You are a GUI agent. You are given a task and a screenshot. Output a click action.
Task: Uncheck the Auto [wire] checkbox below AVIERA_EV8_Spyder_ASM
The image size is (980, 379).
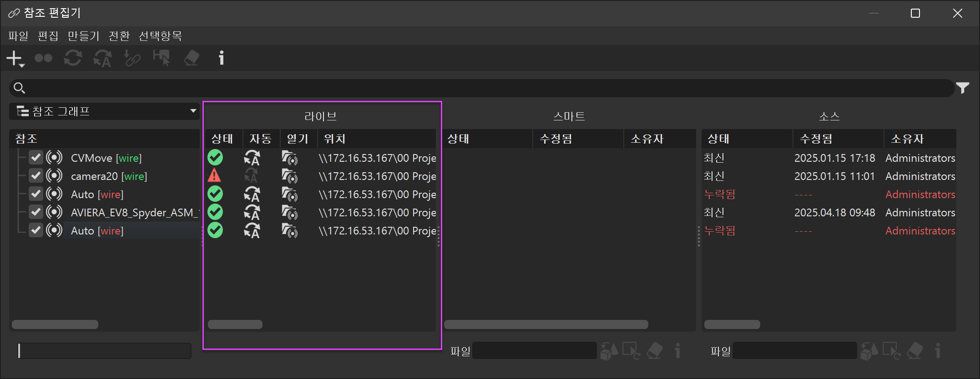tap(35, 230)
